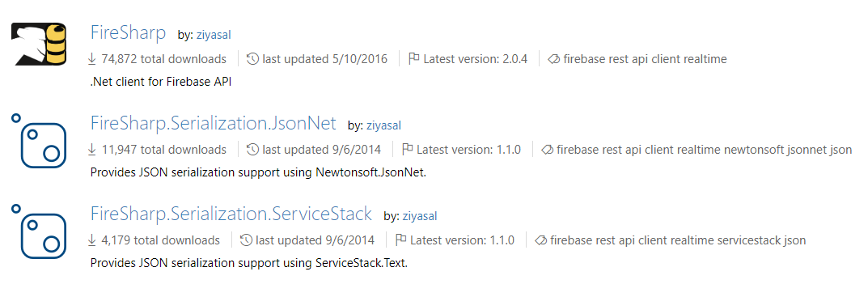
Task: Visit ziyasal author link next to FireSharp
Action: pyautogui.click(x=214, y=34)
